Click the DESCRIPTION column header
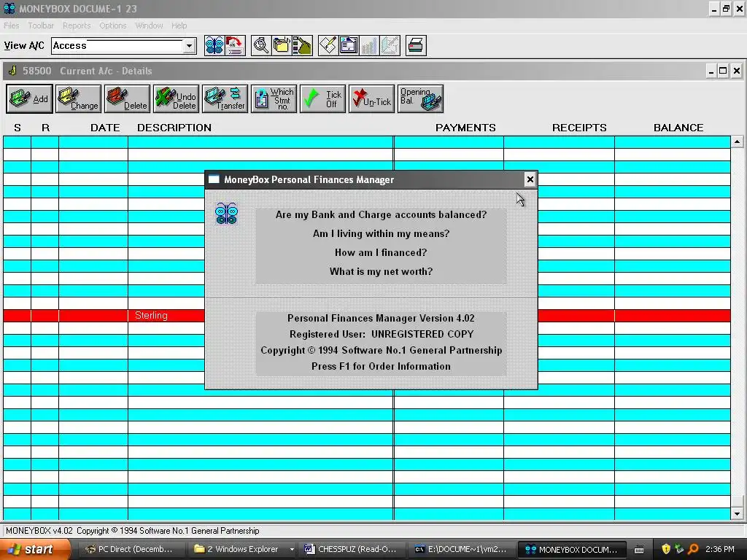This screenshot has height=560, width=747. click(x=174, y=128)
